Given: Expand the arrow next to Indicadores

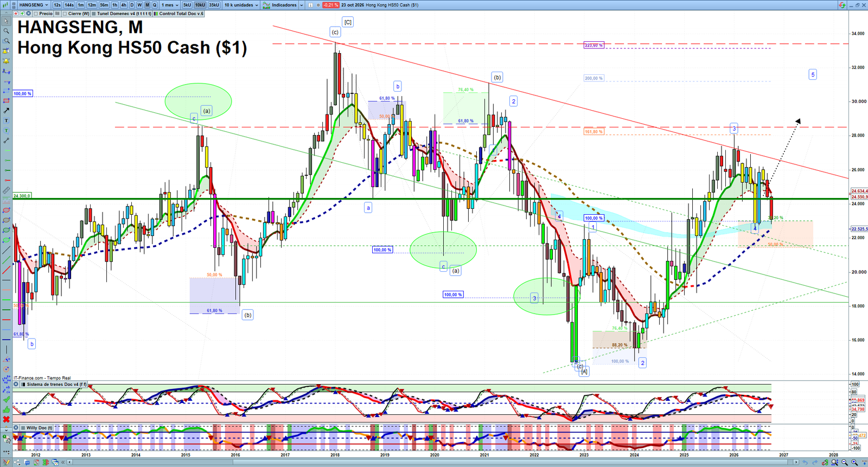Looking at the screenshot, I should click(x=301, y=5).
